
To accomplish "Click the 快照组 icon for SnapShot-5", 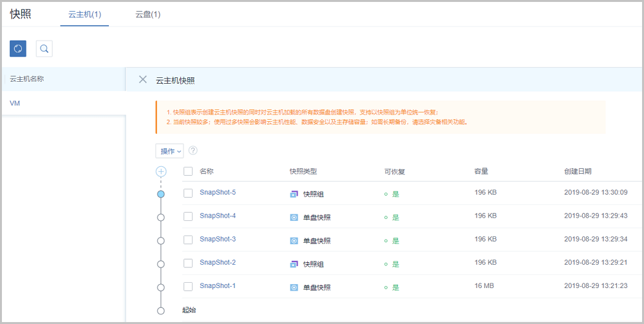I will point(294,194).
